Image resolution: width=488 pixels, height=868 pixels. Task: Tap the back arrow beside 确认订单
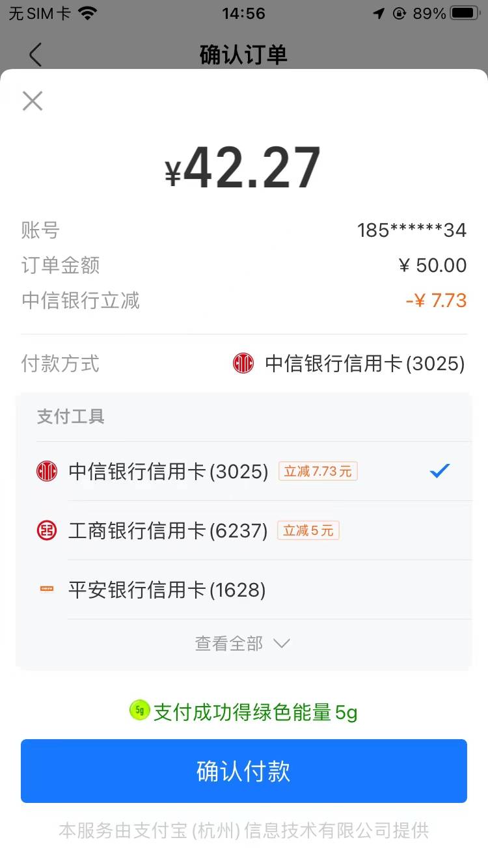pos(35,55)
